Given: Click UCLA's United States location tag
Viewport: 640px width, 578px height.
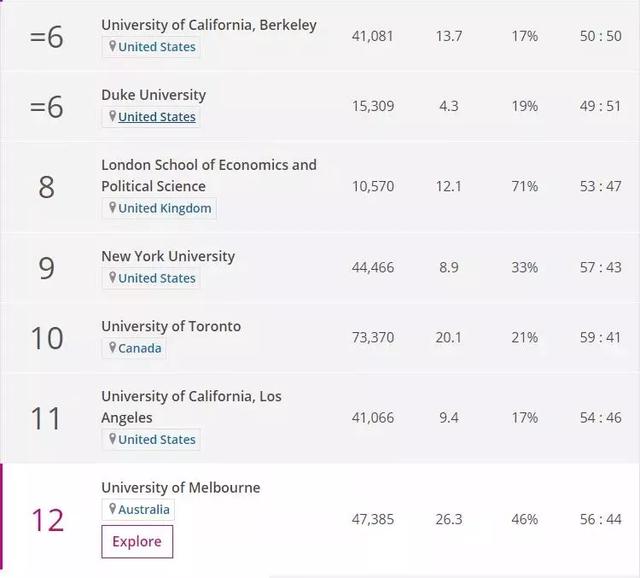Looking at the screenshot, I should pos(157,439).
